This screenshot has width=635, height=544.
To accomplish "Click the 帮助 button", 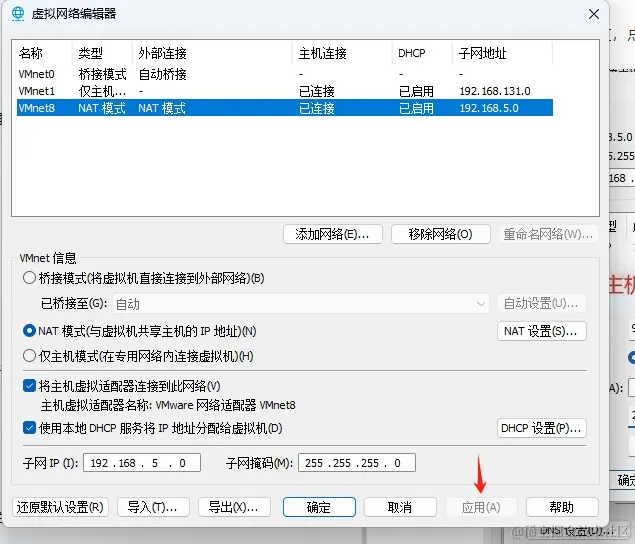I will click(562, 507).
